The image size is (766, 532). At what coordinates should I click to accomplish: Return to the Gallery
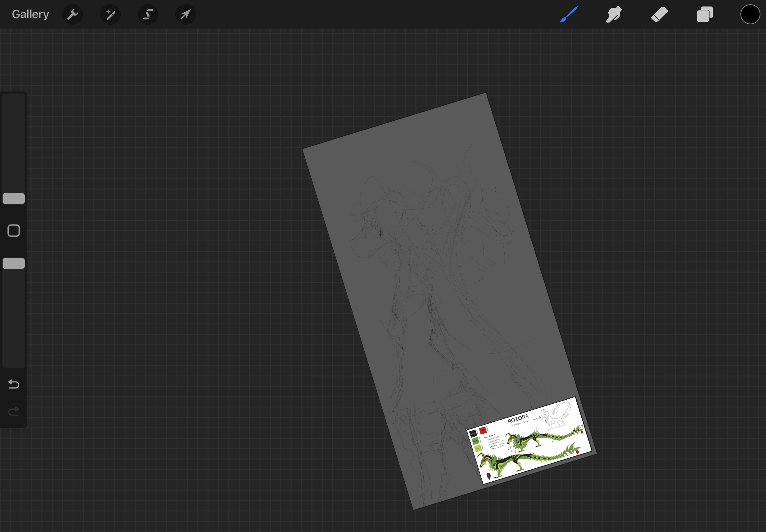coord(30,14)
